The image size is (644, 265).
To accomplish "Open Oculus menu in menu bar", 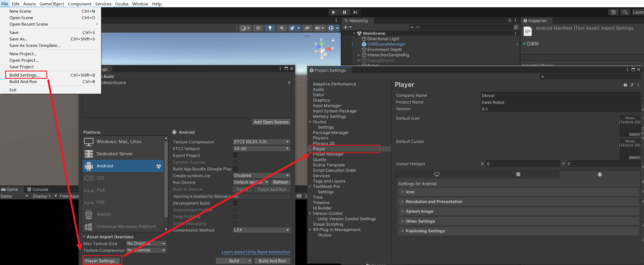I will click(122, 4).
